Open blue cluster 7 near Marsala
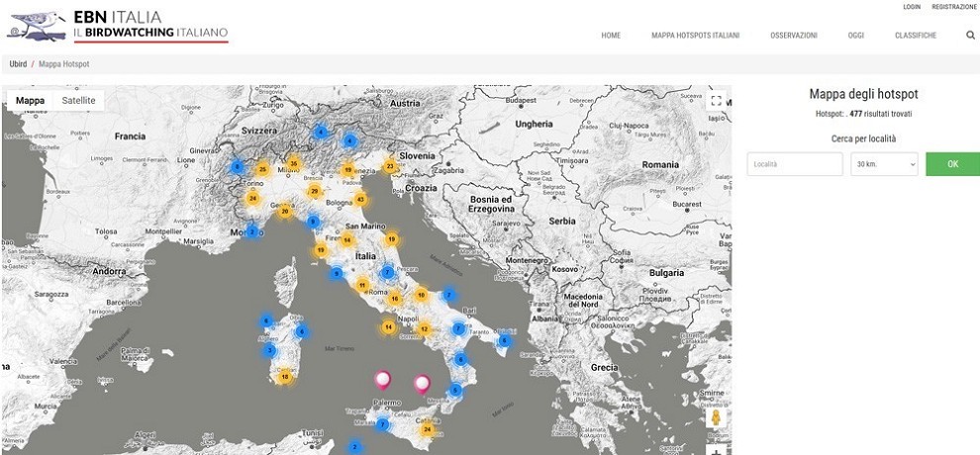This screenshot has height=455, width=980. [382, 425]
